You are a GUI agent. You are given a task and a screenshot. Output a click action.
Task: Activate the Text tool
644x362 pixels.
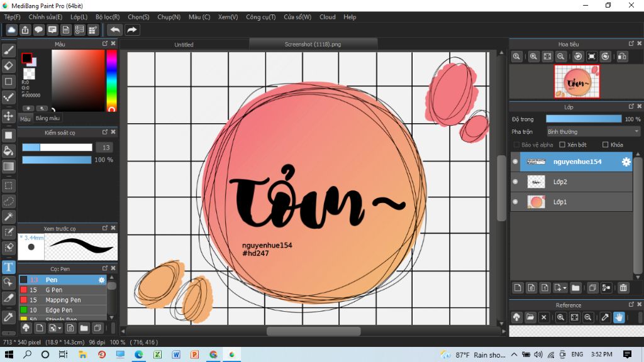point(9,267)
